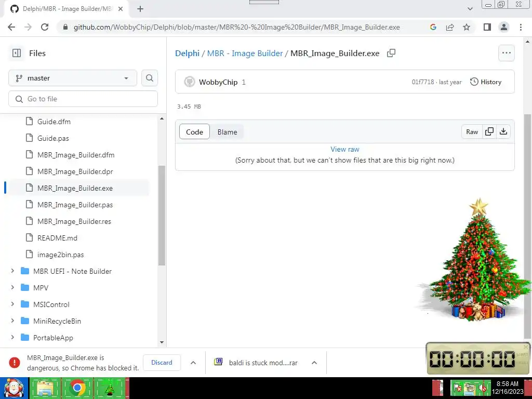Click the View raw link

pyautogui.click(x=345, y=149)
